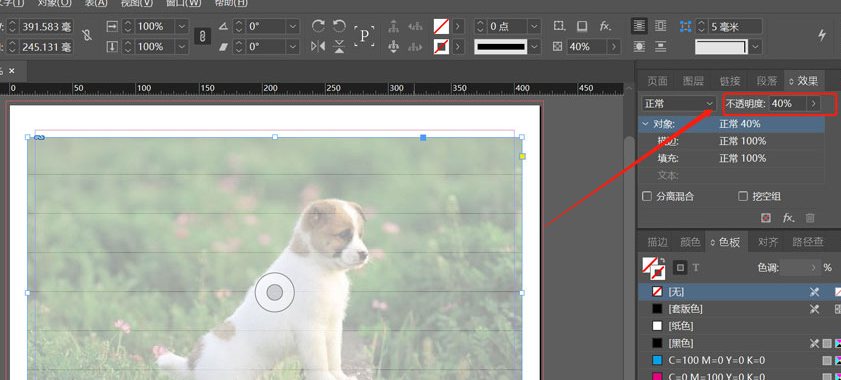
Task: Flip the object horizontally
Action: [318, 47]
